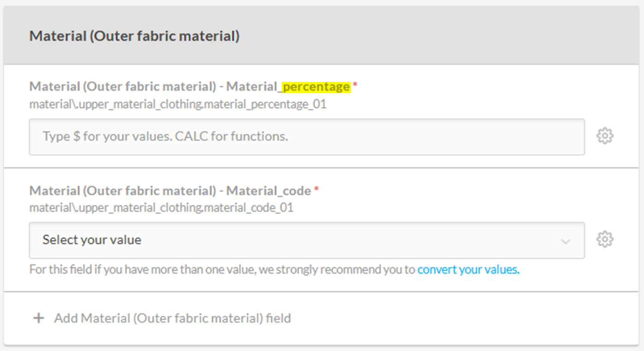Click the 'CALC for functions' placeholder text
The height and width of the screenshot is (351, 644).
pos(231,136)
